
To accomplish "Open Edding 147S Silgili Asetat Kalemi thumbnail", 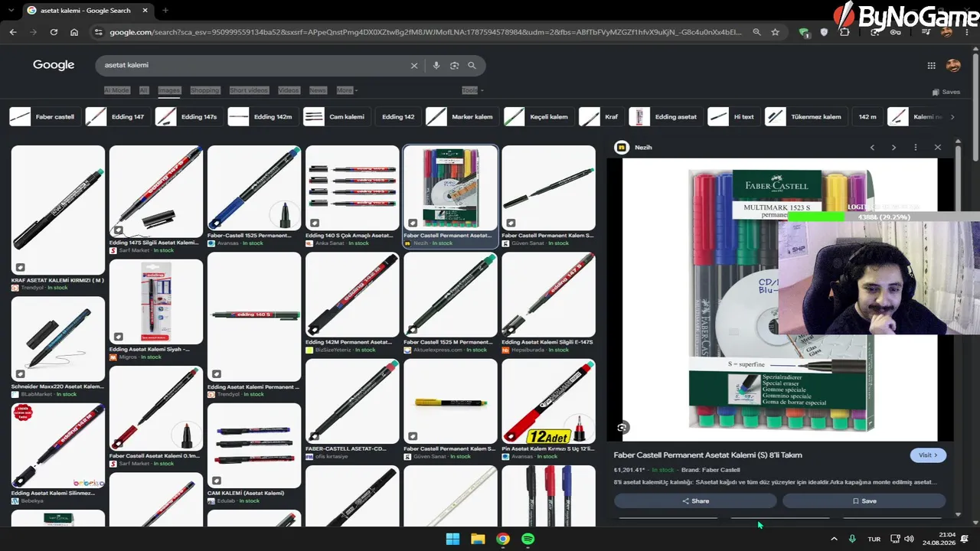I will coord(156,191).
